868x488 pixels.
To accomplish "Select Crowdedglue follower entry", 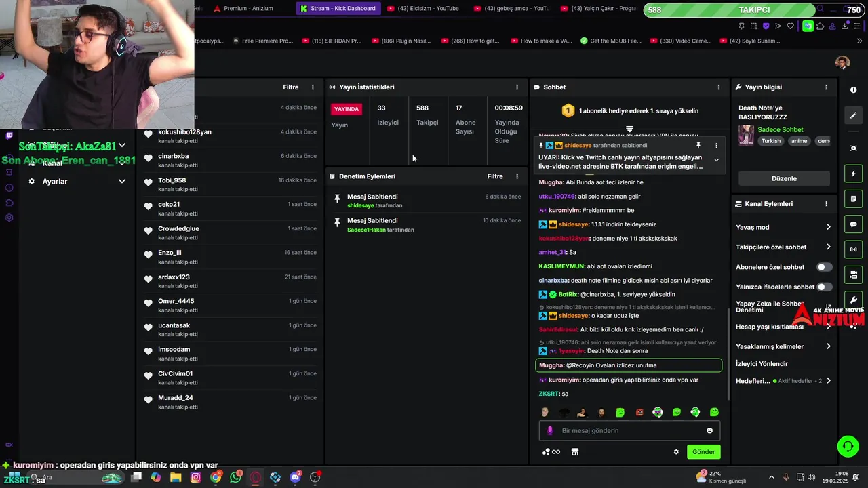I will pos(231,233).
